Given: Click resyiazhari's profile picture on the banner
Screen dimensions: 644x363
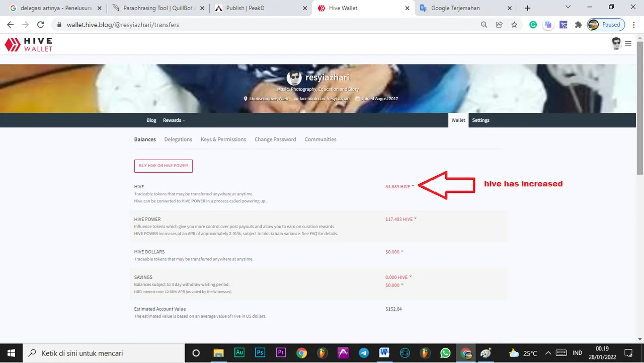Looking at the screenshot, I should (294, 78).
